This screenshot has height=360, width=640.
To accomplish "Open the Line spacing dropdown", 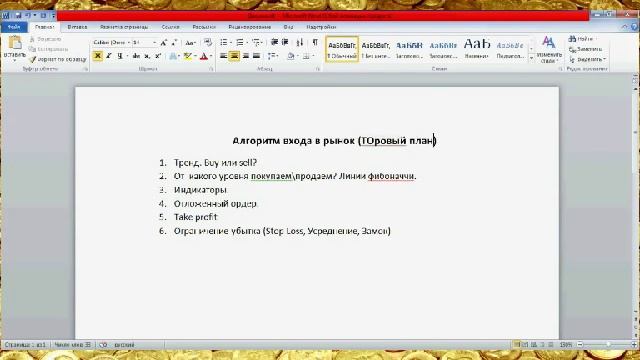I will pyautogui.click(x=273, y=56).
